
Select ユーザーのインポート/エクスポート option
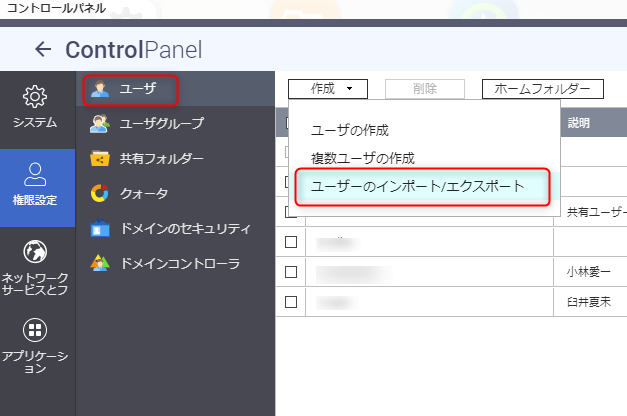click(418, 187)
